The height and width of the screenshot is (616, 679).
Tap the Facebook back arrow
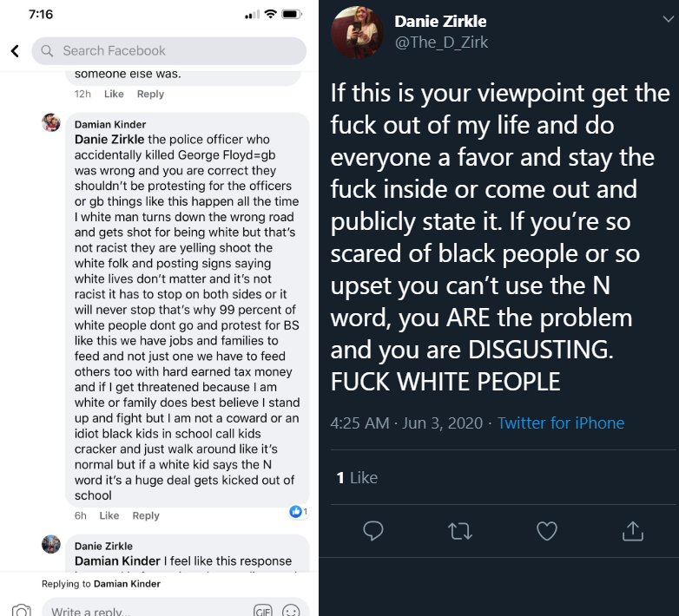[x=15, y=51]
